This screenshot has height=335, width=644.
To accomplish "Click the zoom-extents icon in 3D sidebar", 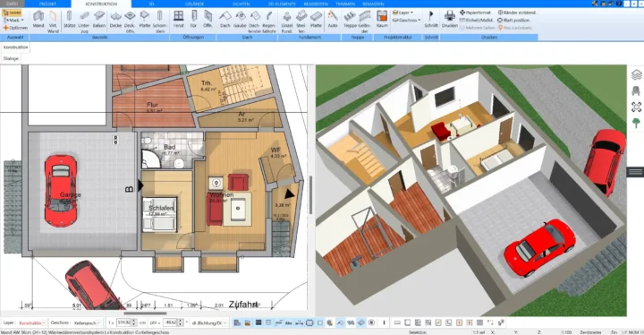I will pyautogui.click(x=636, y=107).
